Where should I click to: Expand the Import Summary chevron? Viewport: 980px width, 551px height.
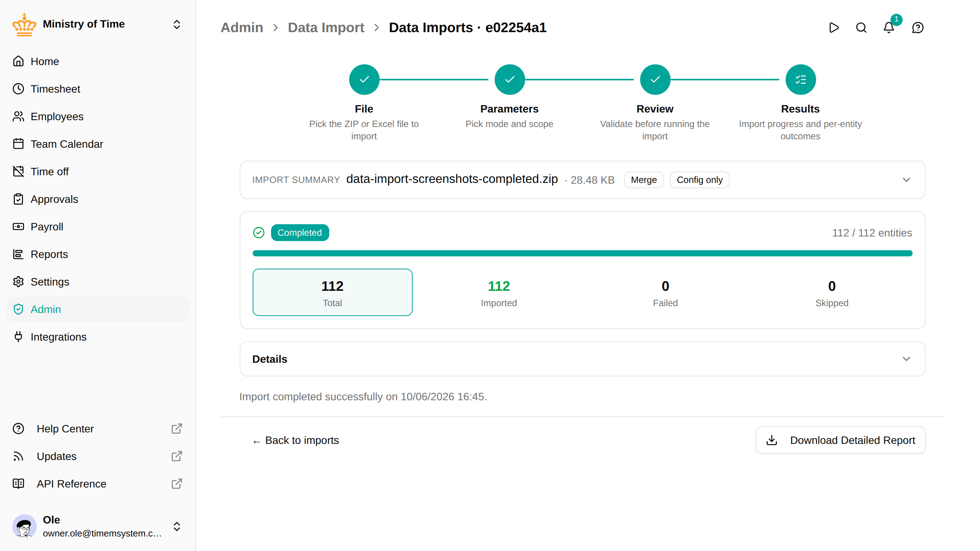(x=906, y=180)
